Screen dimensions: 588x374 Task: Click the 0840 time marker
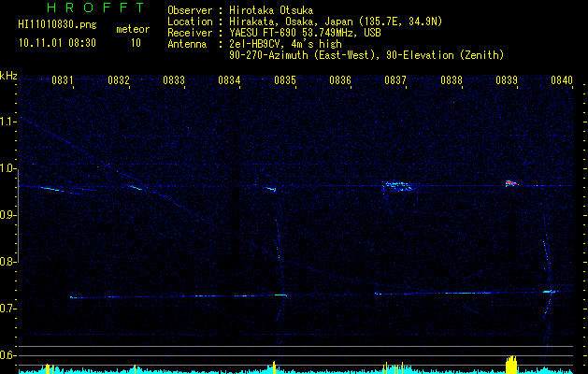click(x=562, y=80)
